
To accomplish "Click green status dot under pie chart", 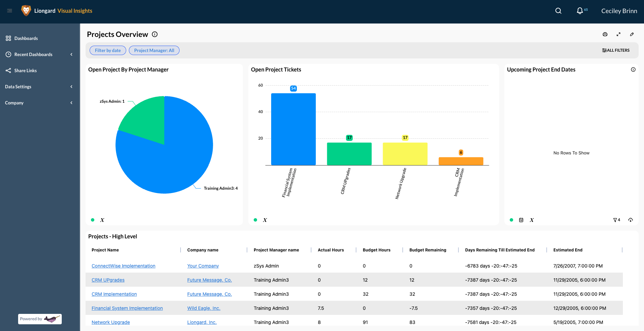I will click(x=93, y=220).
